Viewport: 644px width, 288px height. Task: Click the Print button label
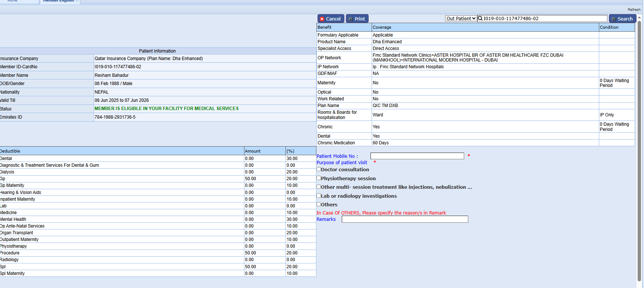pyautogui.click(x=360, y=19)
